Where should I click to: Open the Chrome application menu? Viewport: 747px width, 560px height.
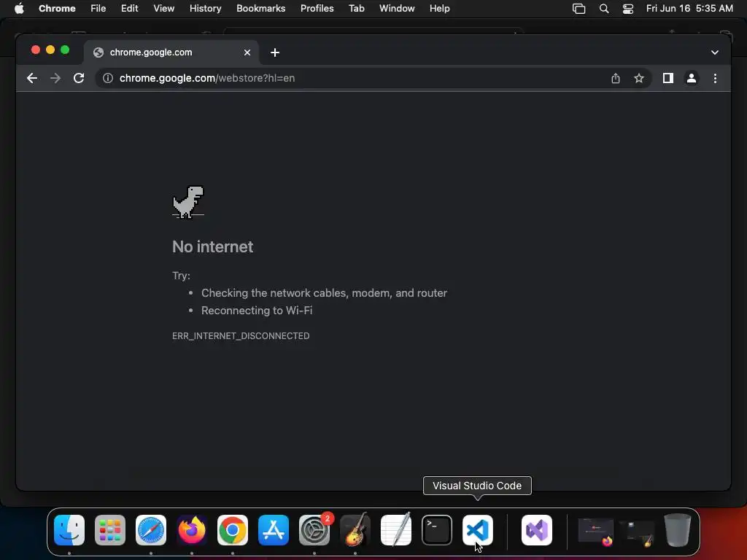point(57,9)
